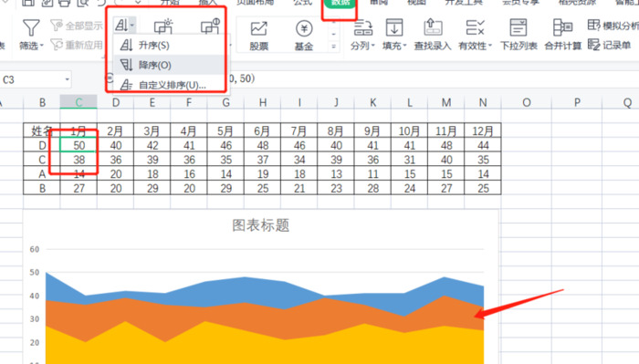639x364 pixels.
Task: Select column C header
Action: pyautogui.click(x=79, y=102)
